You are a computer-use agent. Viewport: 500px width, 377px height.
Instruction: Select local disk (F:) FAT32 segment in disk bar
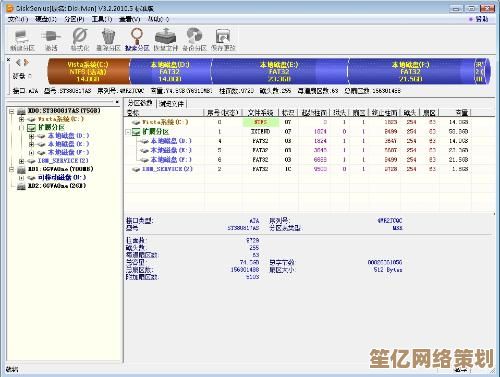pos(411,71)
